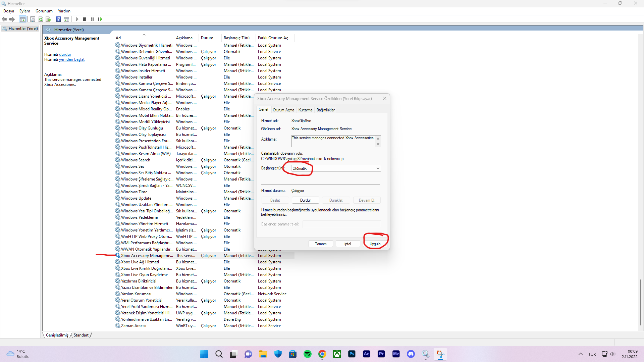Image resolution: width=644 pixels, height=362 pixels.
Task: Launch Media Encoder from the taskbar
Action: 396,354
